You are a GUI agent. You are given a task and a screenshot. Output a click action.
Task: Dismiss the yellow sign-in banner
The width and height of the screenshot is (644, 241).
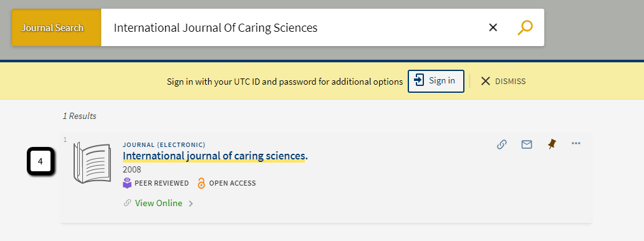(x=503, y=82)
